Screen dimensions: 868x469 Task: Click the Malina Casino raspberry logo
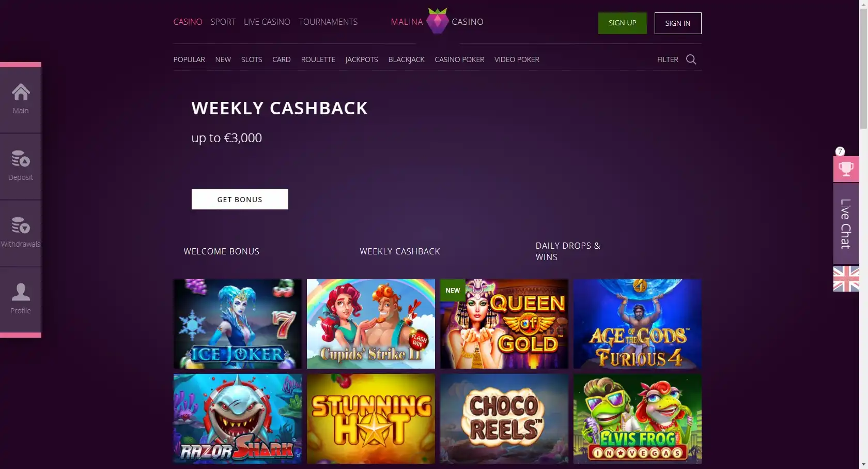coord(437,21)
